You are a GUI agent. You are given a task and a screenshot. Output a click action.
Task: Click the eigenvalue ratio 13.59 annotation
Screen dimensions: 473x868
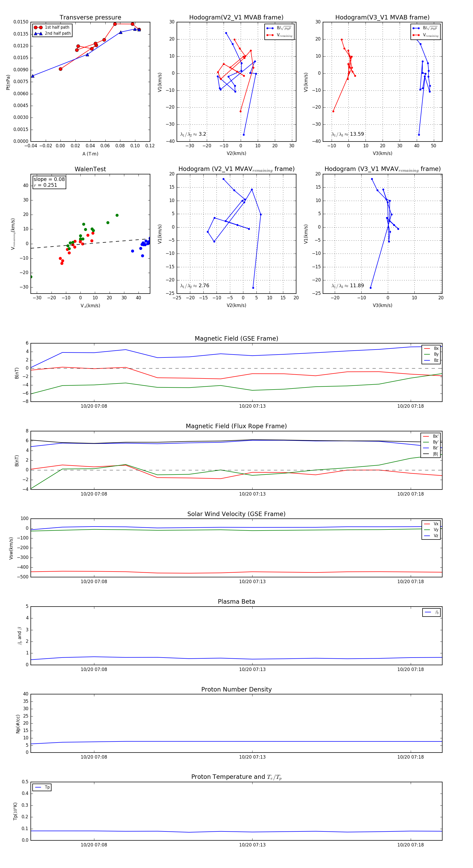coord(348,134)
